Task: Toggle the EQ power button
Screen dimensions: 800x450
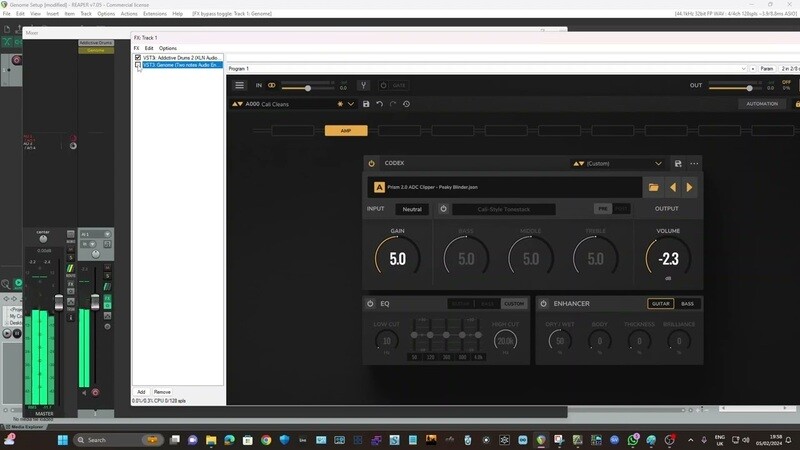Action: point(370,304)
